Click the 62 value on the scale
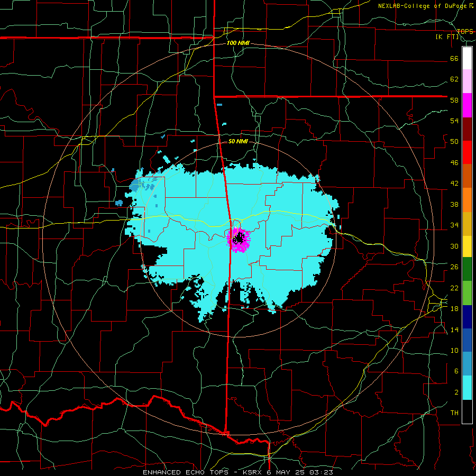This screenshot has width=476, height=476. tap(454, 79)
